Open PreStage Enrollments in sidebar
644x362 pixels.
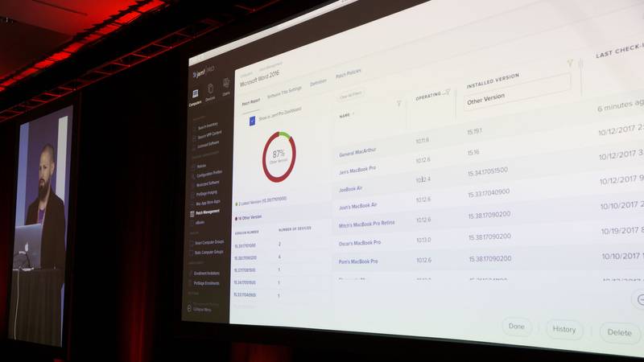(207, 283)
